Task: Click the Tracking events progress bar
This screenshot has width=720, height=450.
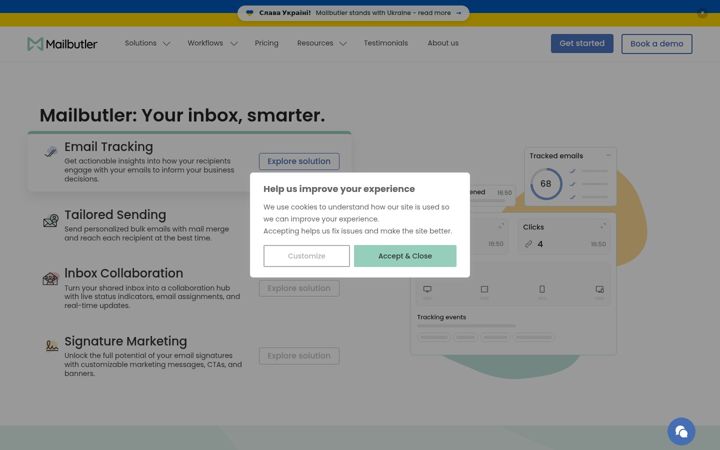Action: click(467, 326)
